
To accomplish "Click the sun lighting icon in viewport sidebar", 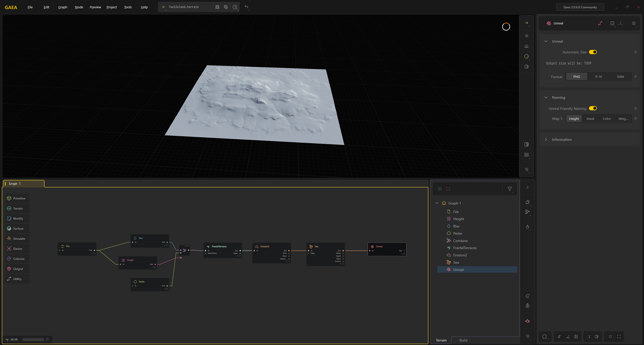I will (x=527, y=36).
